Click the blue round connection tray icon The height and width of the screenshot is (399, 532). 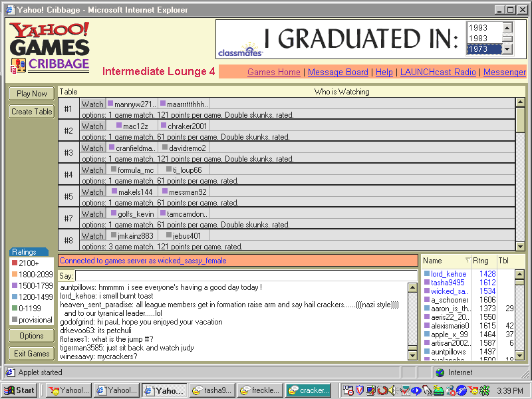(462, 390)
